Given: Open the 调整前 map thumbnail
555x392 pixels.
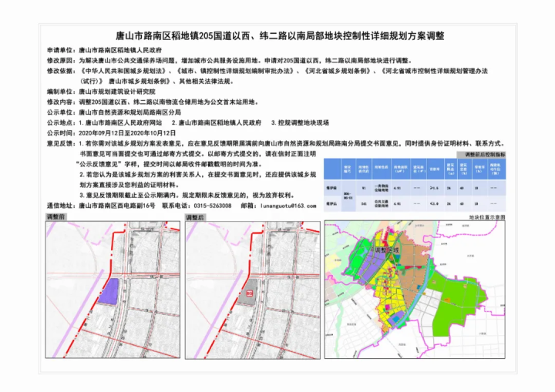Looking at the screenshot, I should coord(113,288).
